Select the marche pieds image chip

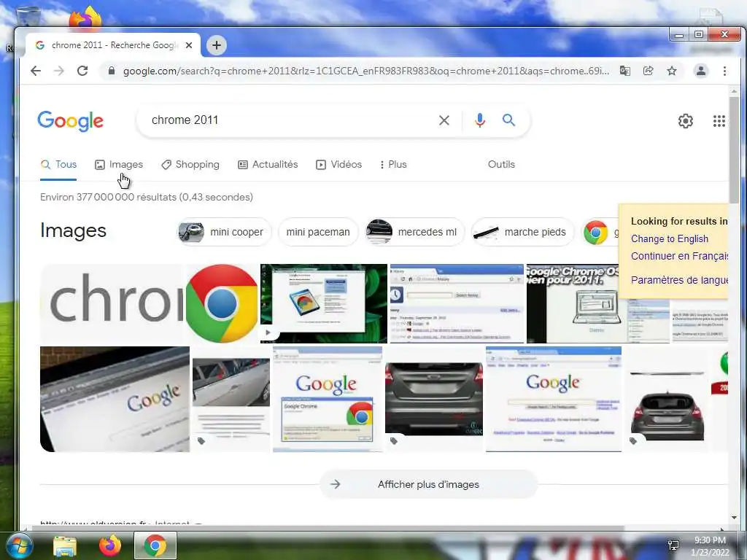click(x=522, y=232)
